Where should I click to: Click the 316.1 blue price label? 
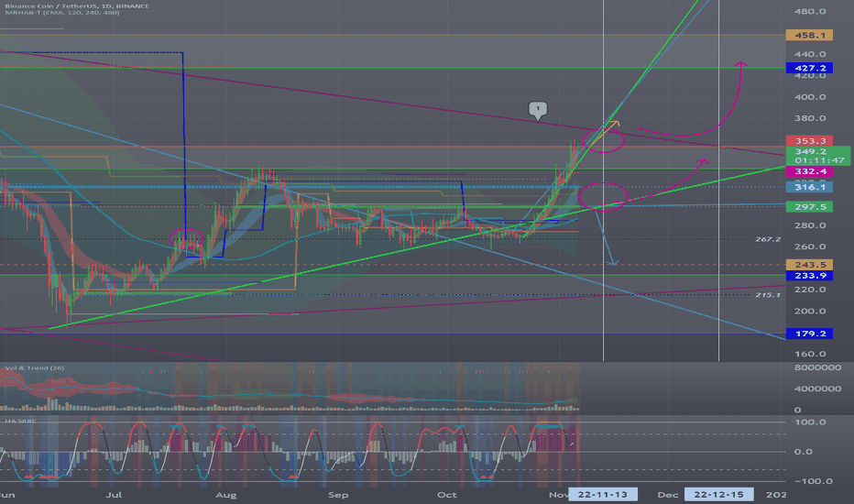click(x=809, y=187)
